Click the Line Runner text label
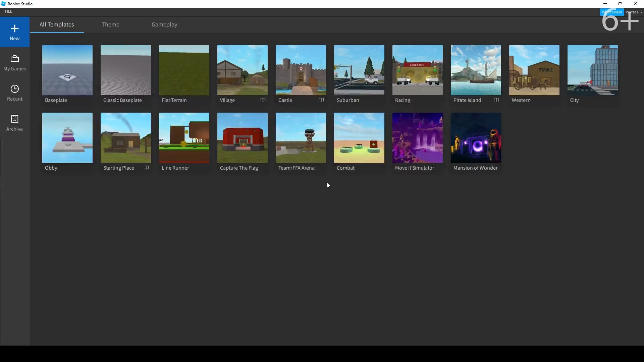The height and width of the screenshot is (362, 644). point(175,168)
